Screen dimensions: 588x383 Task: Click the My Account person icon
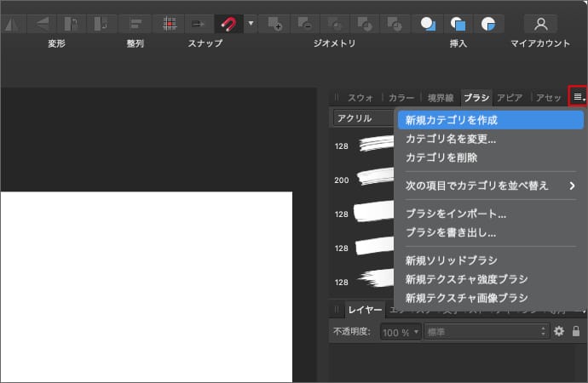coord(540,23)
